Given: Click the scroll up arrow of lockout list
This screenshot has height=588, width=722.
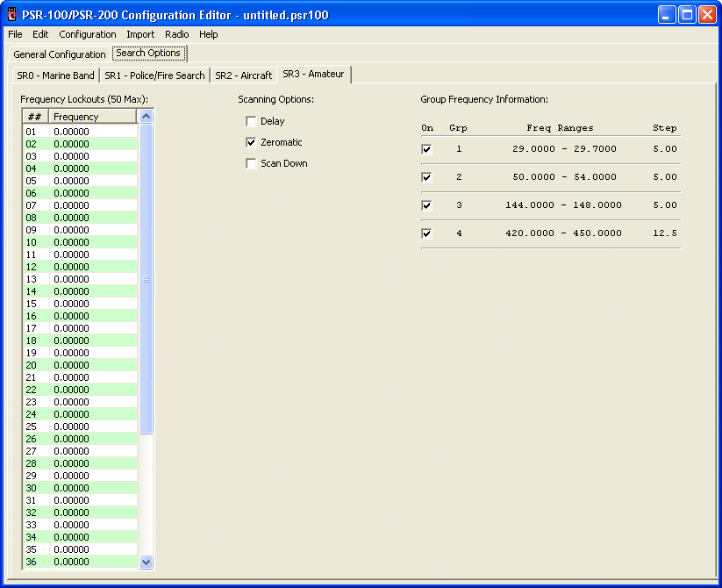Looking at the screenshot, I should tap(147, 117).
